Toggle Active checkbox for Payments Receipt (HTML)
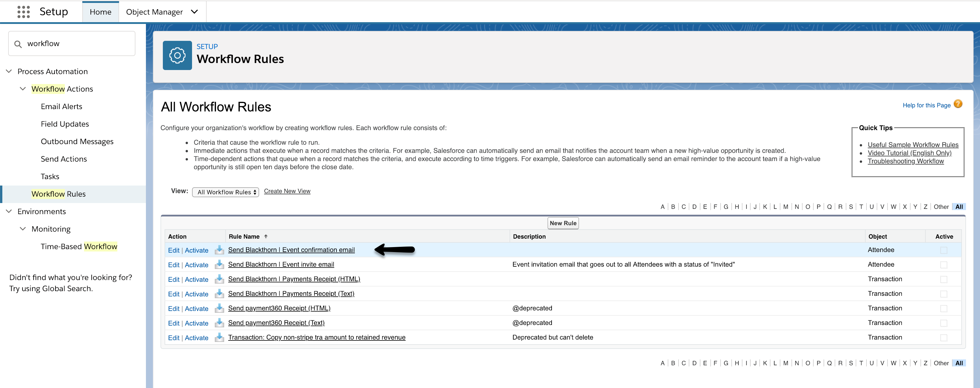Image resolution: width=980 pixels, height=388 pixels. click(x=944, y=279)
